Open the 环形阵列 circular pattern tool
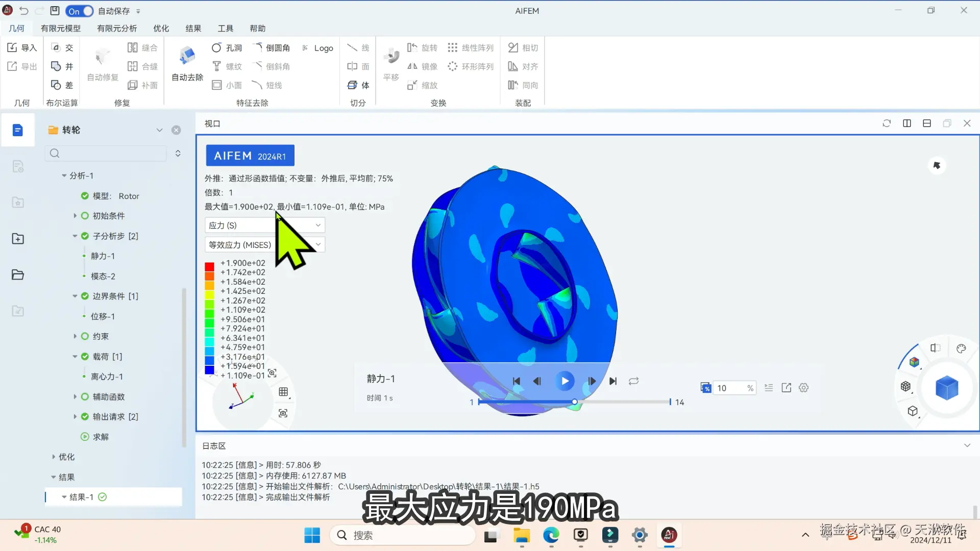 pos(470,66)
